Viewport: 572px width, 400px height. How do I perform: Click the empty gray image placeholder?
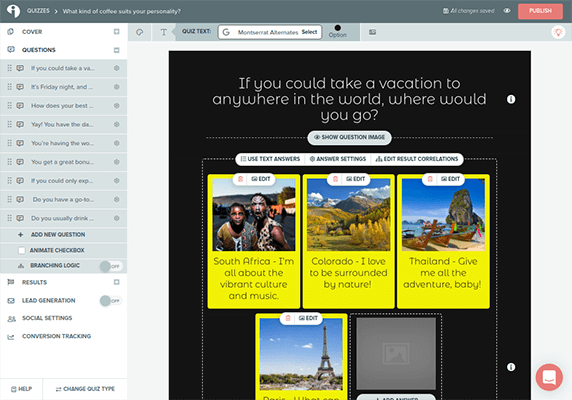tap(396, 354)
